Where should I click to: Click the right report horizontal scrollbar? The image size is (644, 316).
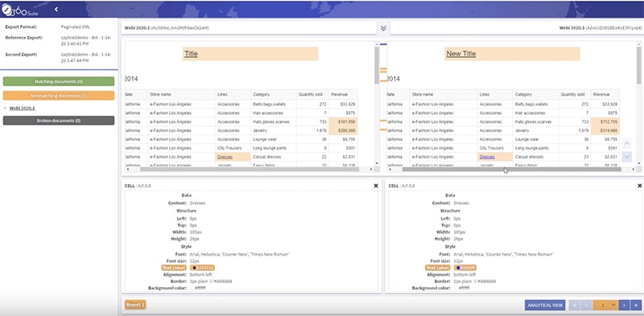[x=511, y=169]
